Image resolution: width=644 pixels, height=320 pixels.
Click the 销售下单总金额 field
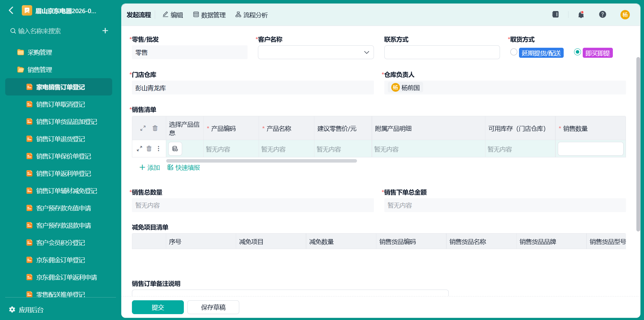505,205
